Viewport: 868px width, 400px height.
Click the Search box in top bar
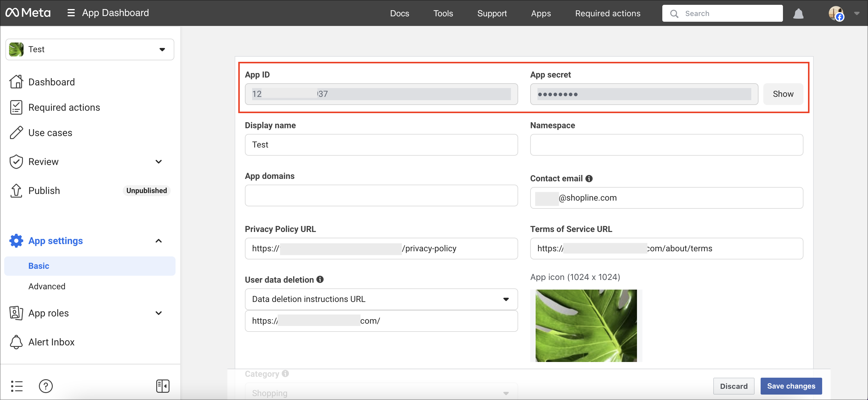coord(722,14)
